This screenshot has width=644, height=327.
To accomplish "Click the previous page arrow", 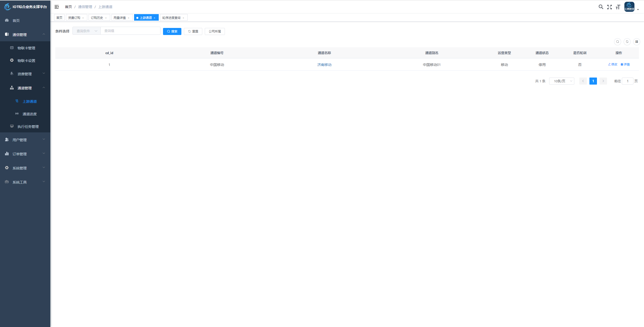I will (583, 81).
